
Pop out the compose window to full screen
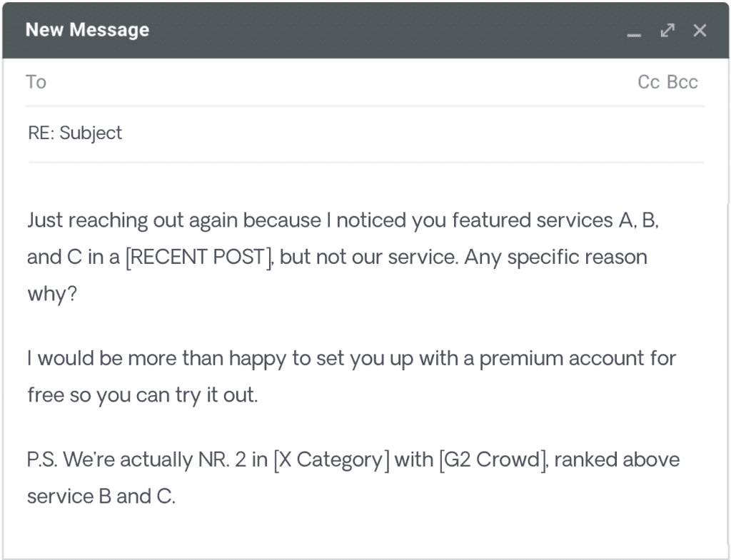[667, 30]
